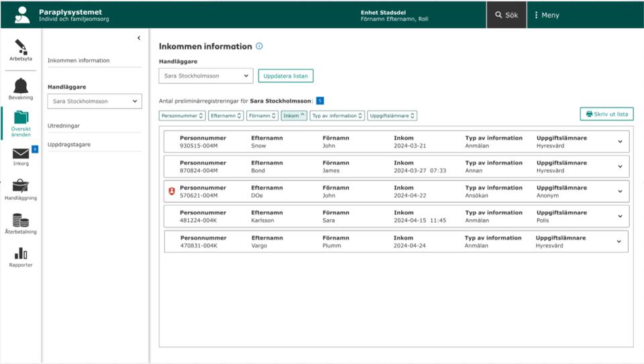Select Utredningar in side menu
644x364 pixels.
(x=64, y=125)
